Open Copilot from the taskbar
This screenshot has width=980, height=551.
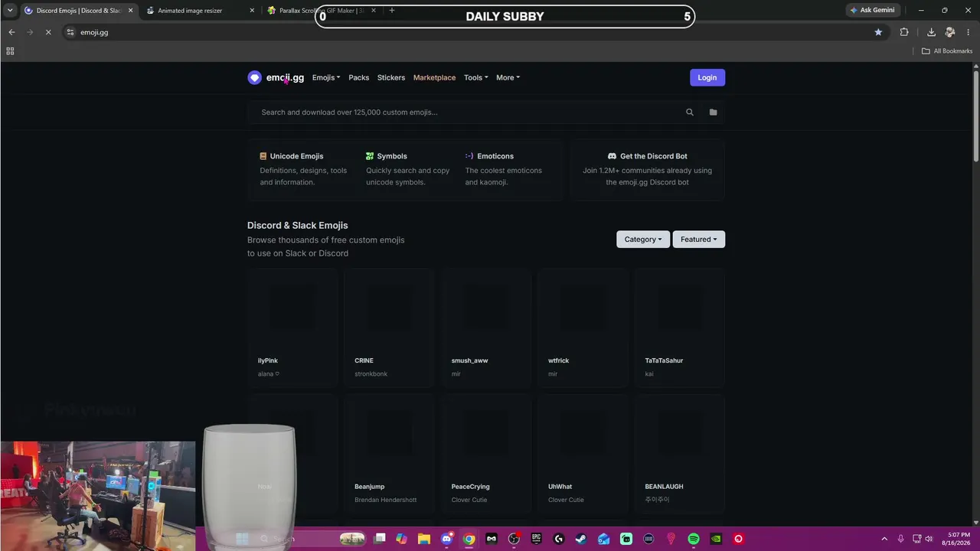click(x=401, y=539)
